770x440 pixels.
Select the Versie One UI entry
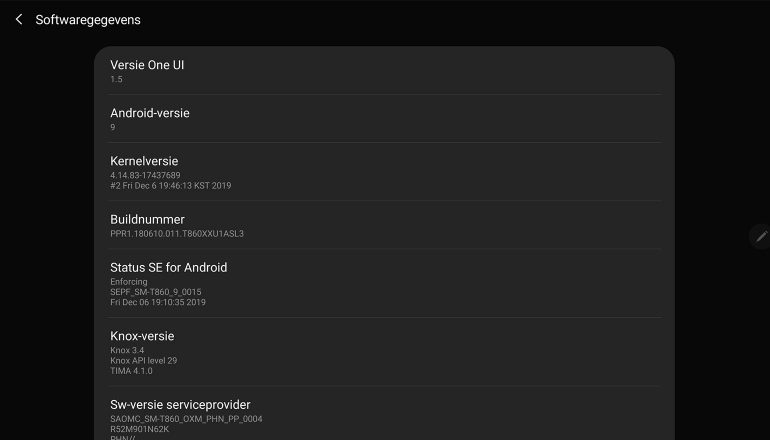(147, 65)
